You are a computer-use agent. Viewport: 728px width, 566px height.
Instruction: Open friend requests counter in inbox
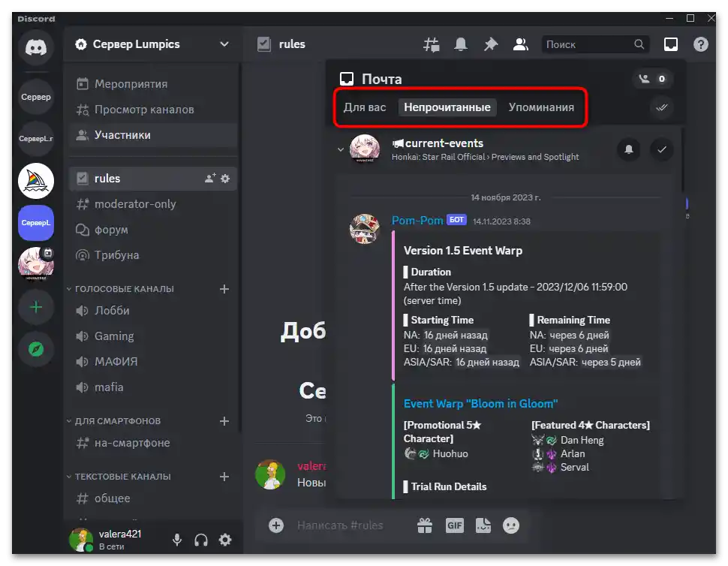(x=652, y=79)
